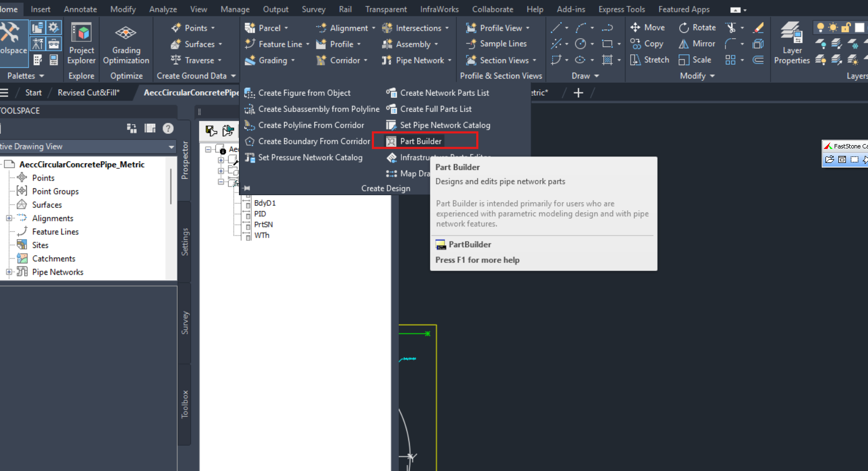Select Sites in Prospector tree
Screen dimensions: 868x471
[40, 245]
